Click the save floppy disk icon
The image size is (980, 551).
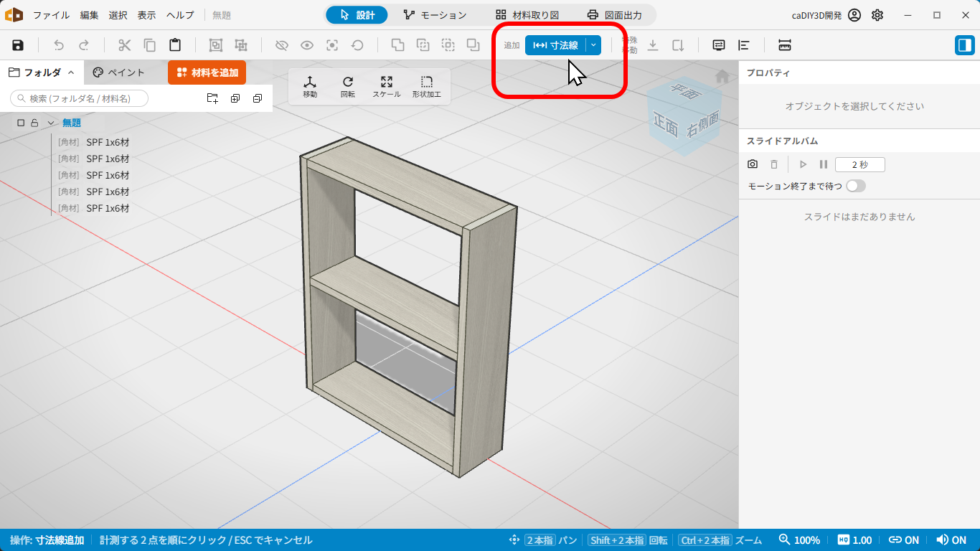pyautogui.click(x=18, y=45)
